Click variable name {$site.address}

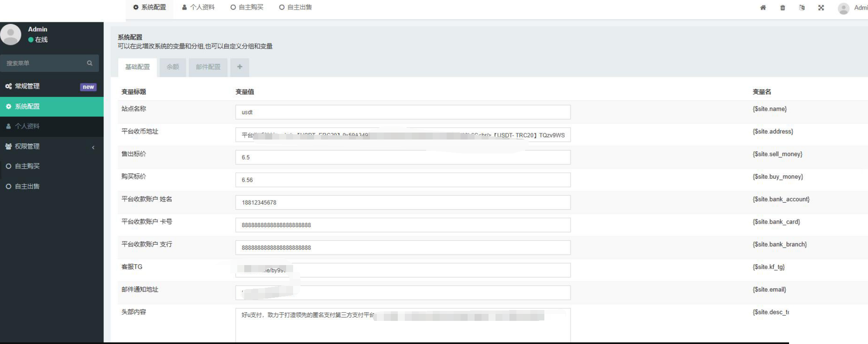point(772,132)
